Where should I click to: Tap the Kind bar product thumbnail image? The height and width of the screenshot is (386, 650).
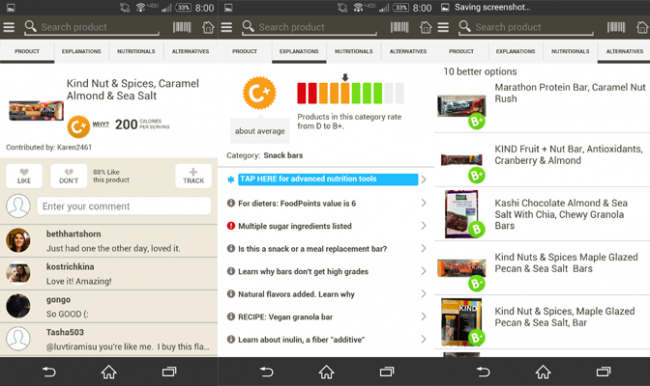coord(36,111)
